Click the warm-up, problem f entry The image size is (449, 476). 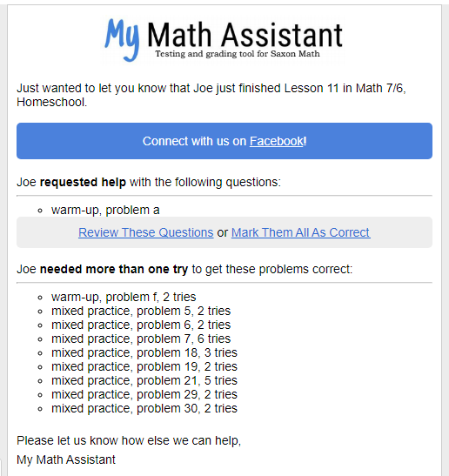pos(124,297)
